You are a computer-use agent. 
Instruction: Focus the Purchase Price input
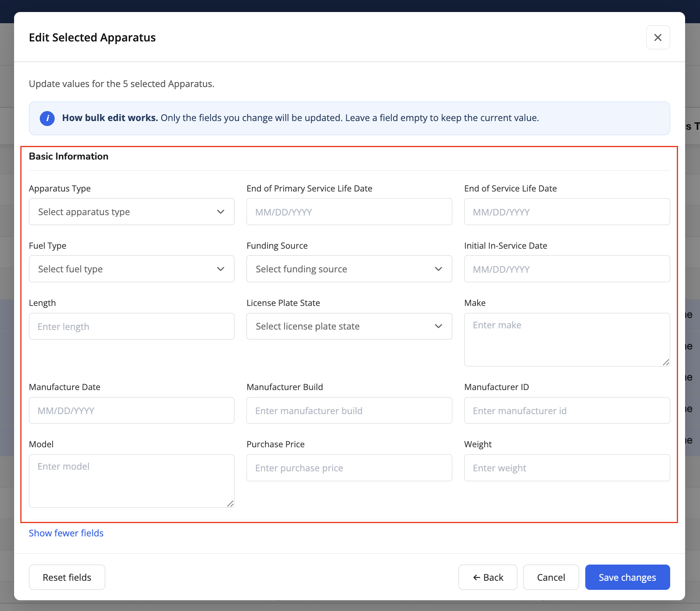coord(349,468)
